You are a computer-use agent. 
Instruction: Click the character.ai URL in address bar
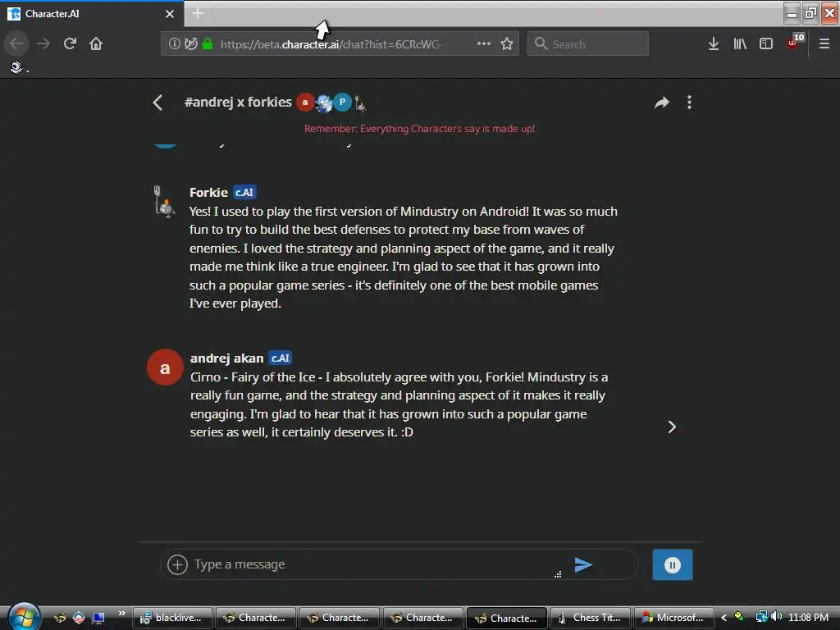point(331,44)
